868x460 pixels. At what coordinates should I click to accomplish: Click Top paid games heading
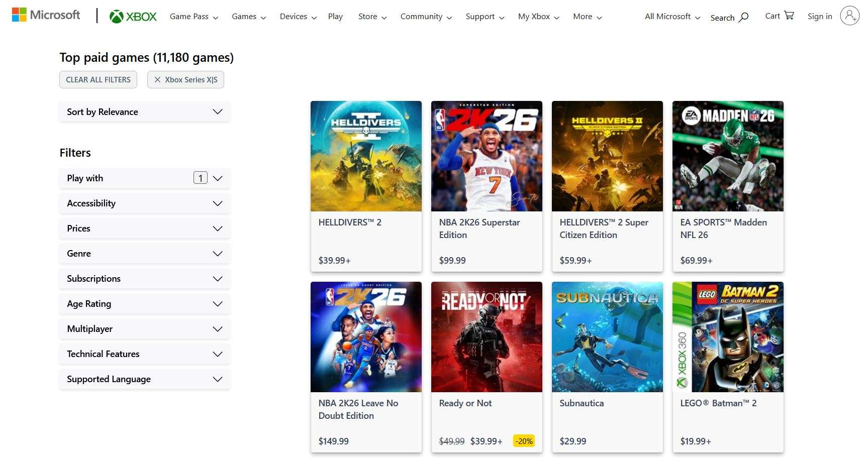pos(146,57)
